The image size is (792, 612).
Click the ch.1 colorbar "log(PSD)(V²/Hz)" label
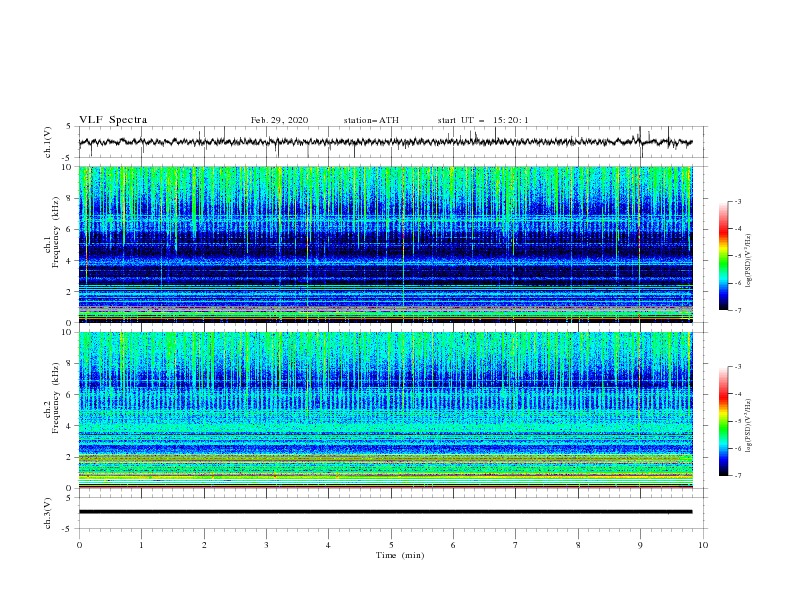[749, 261]
